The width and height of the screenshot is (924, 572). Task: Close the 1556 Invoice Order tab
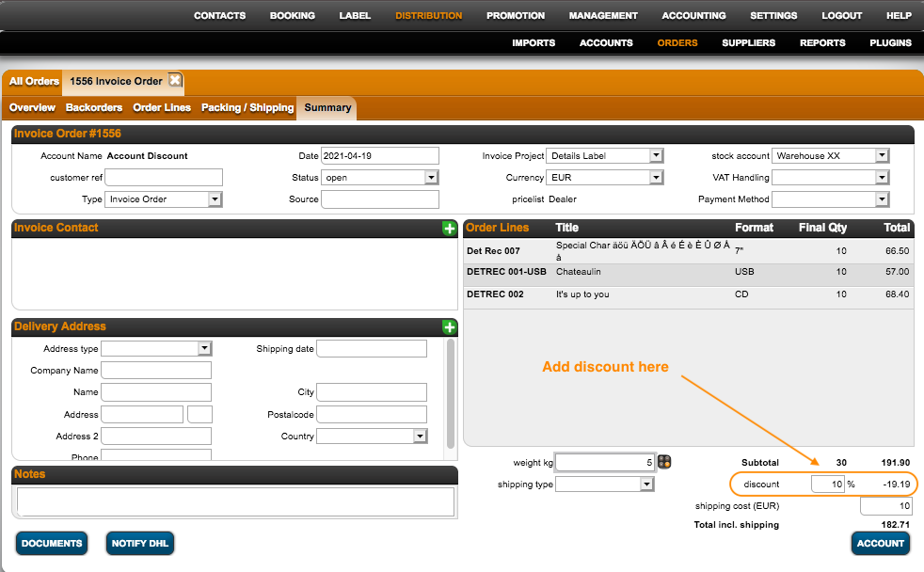[x=174, y=80]
